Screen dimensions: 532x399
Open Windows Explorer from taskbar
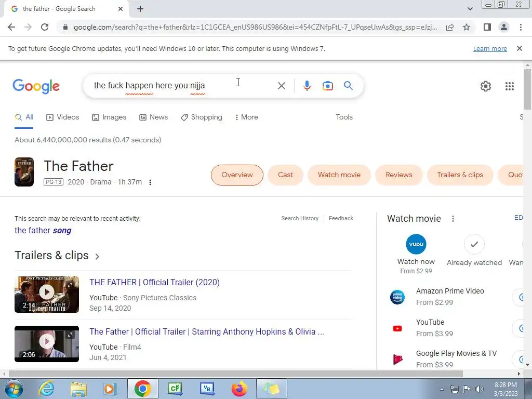(x=78, y=389)
